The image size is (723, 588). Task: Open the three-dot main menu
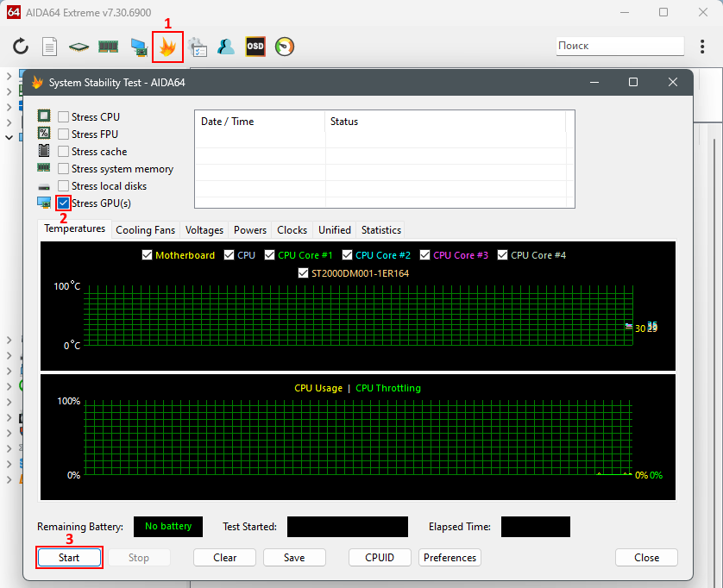pyautogui.click(x=702, y=47)
